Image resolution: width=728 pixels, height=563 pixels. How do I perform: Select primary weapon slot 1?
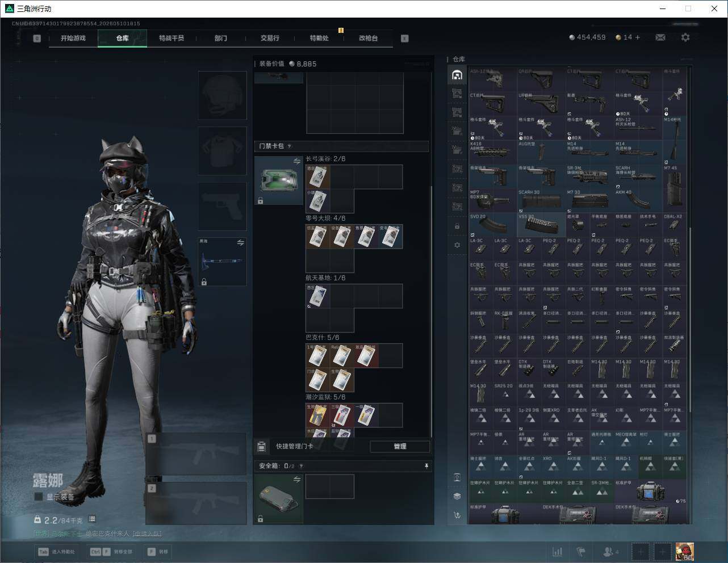click(x=196, y=454)
